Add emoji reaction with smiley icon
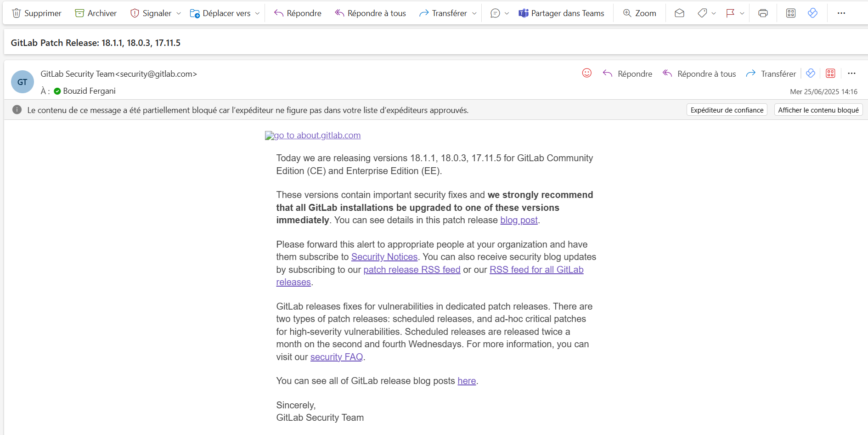The height and width of the screenshot is (435, 868). pos(586,73)
